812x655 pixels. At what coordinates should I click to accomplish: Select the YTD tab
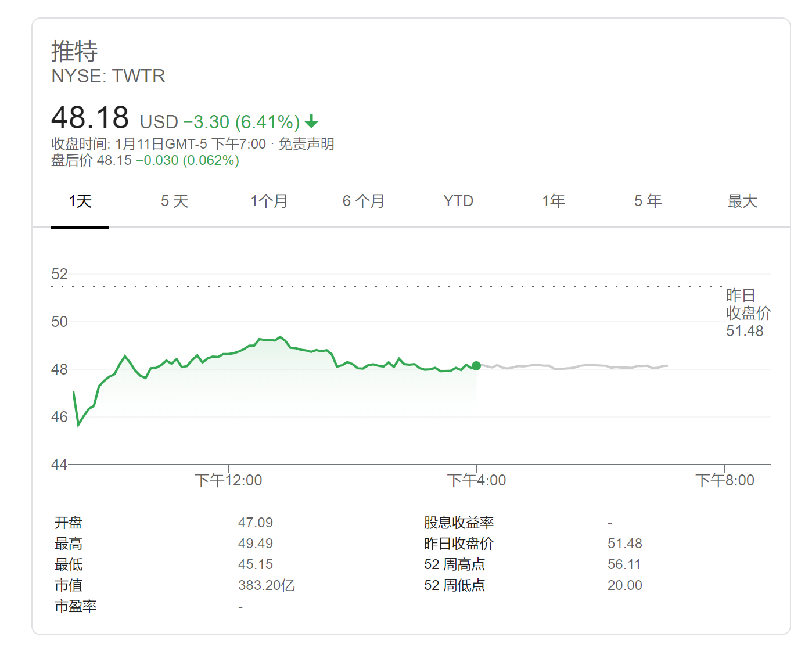point(458,201)
